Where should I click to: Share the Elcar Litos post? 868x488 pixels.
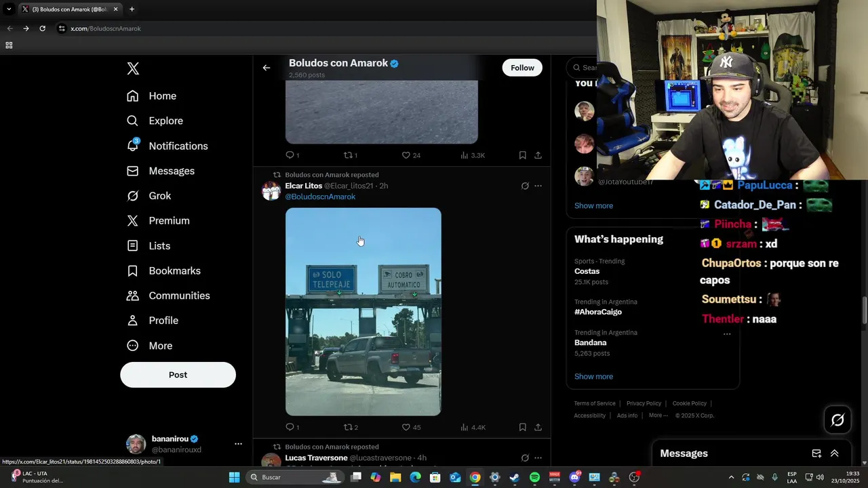pos(538,427)
